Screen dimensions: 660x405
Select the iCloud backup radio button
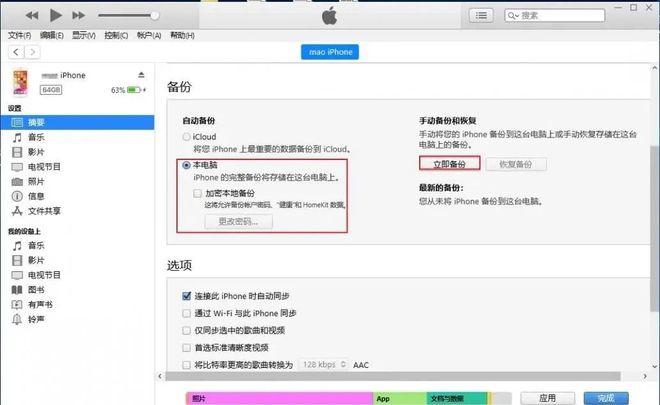point(186,137)
